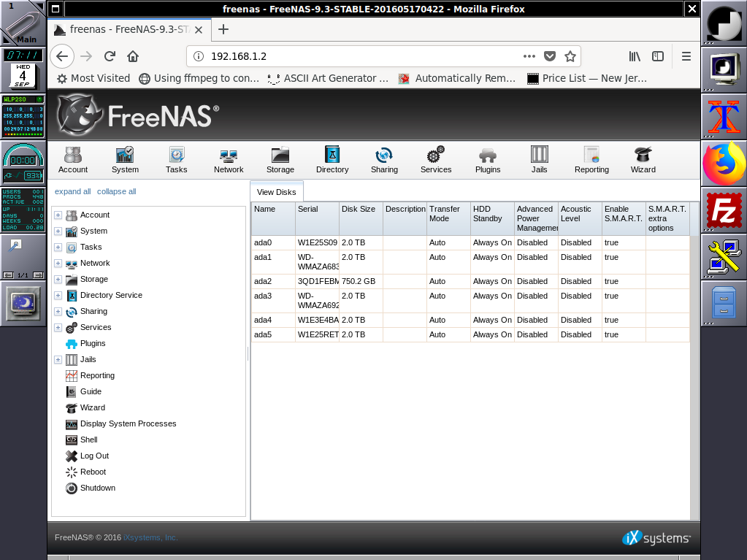The width and height of the screenshot is (747, 560).
Task: Open Services in the top toolbar
Action: (436, 160)
